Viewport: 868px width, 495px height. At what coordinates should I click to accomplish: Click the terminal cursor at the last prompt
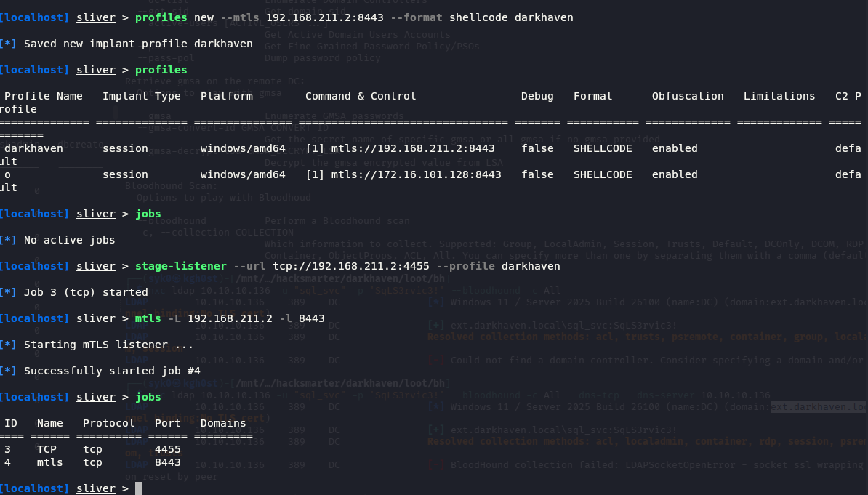click(x=138, y=488)
